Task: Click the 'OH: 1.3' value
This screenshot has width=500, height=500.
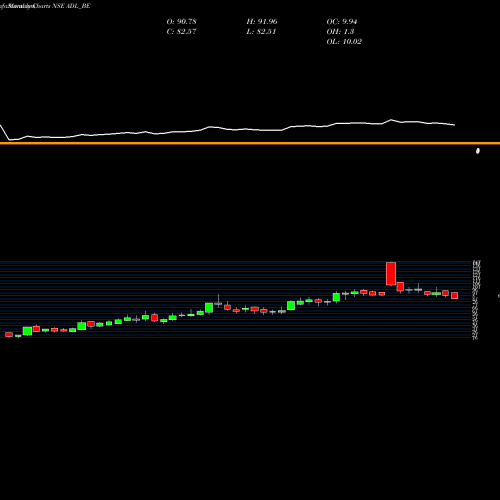Action: pyautogui.click(x=340, y=31)
